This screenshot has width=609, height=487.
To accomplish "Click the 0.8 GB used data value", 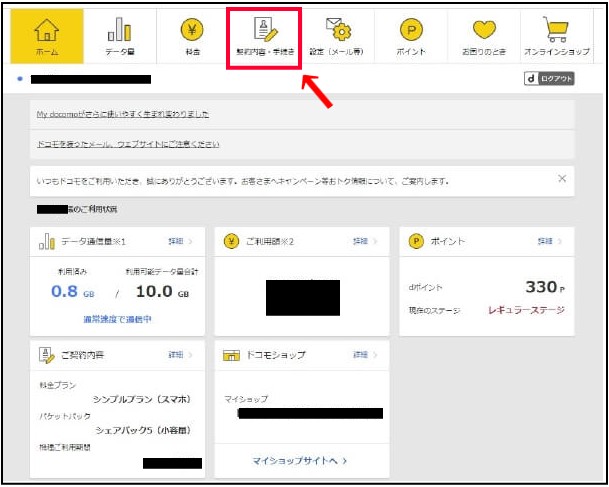I will tap(73, 291).
